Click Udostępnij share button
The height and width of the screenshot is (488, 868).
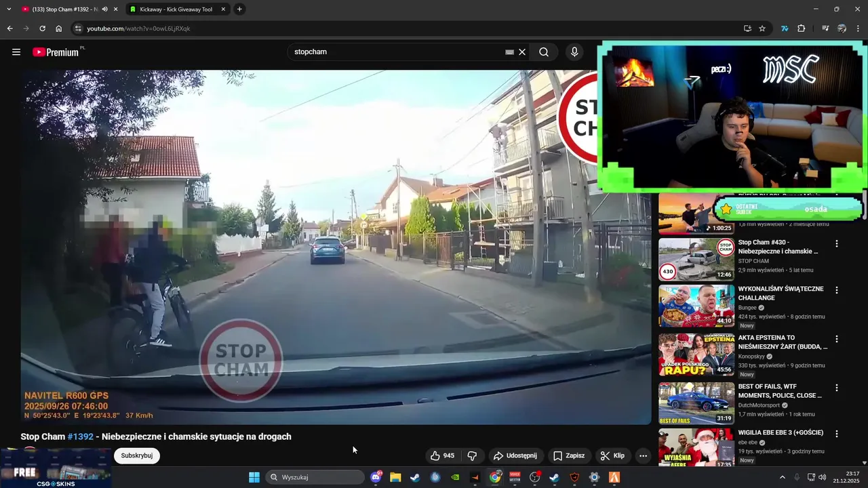point(515,456)
